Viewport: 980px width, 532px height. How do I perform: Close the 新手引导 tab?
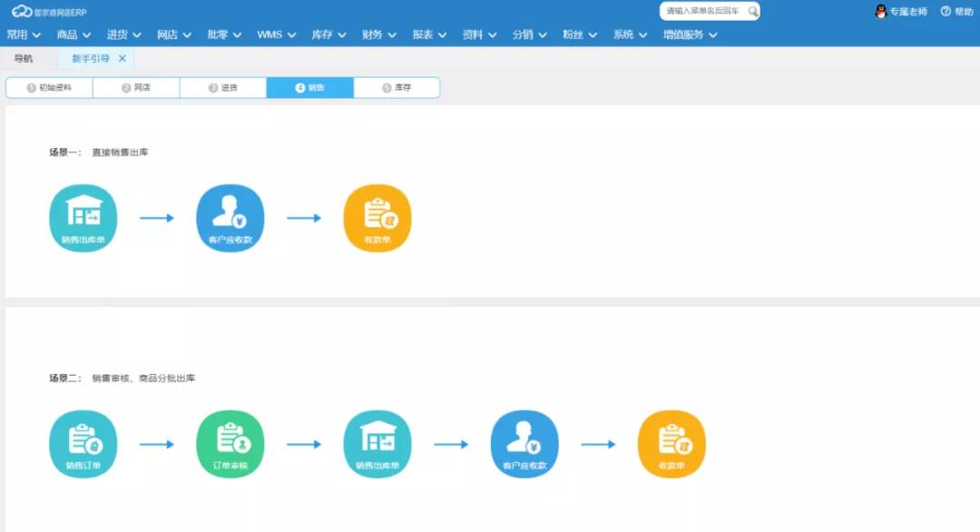click(122, 58)
